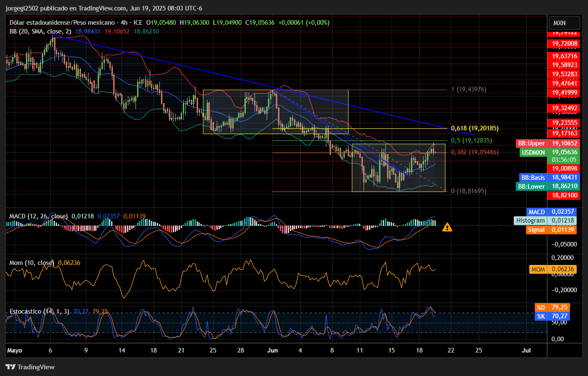Click the '22' date label on time axis
Viewport: 588px width, 376px height.
tap(451, 350)
